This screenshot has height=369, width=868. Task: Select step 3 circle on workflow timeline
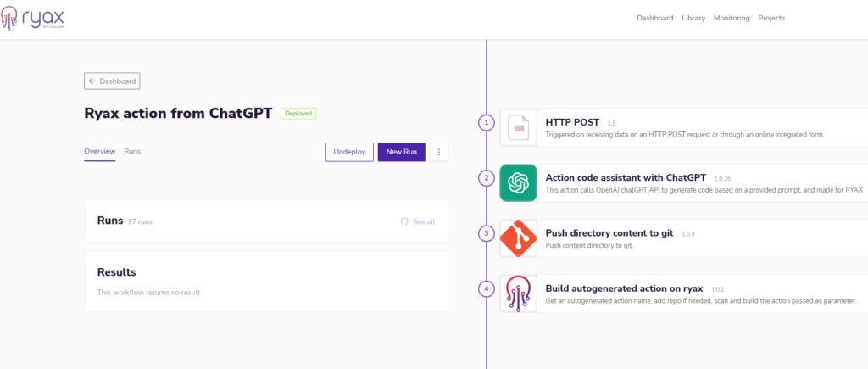[486, 234]
